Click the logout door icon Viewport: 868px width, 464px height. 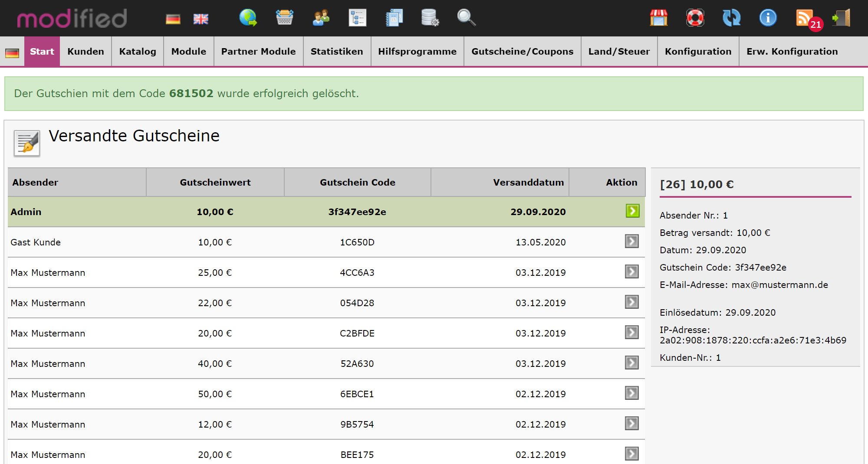(841, 18)
